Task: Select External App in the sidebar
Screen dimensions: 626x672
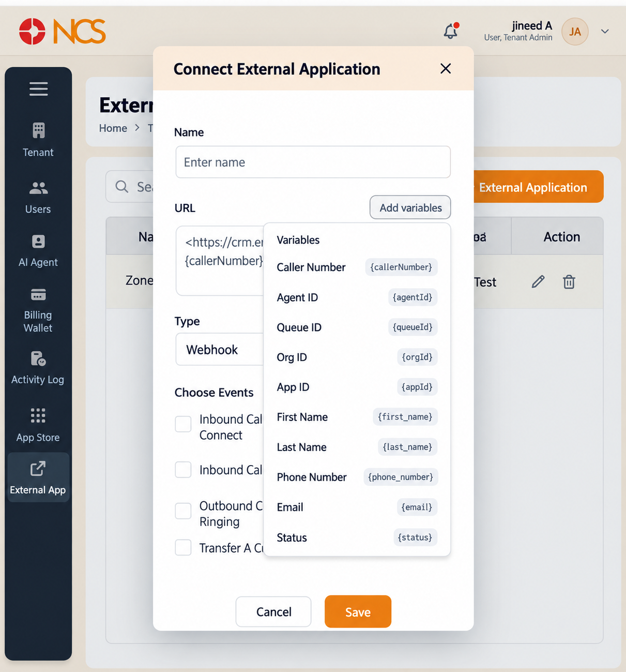Action: point(38,477)
